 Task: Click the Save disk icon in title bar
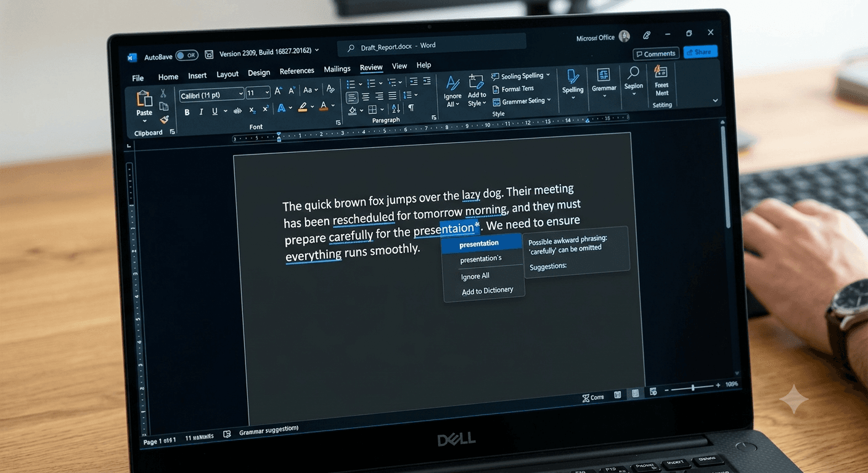pos(210,54)
